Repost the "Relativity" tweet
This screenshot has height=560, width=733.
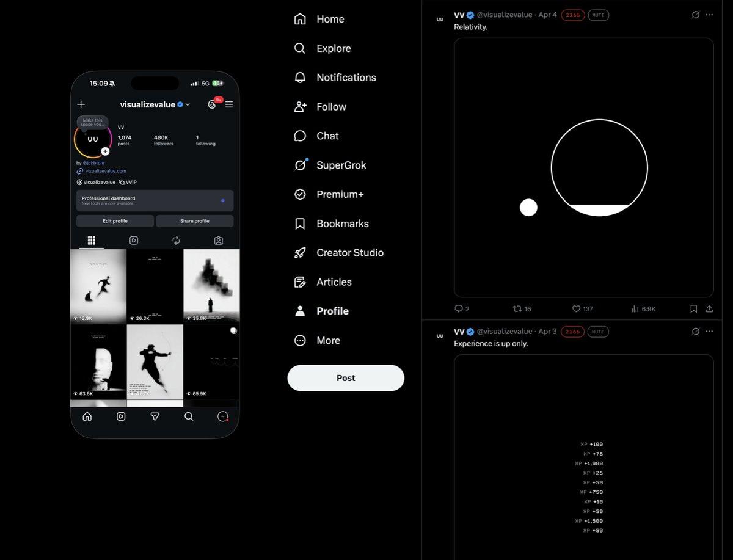point(518,309)
